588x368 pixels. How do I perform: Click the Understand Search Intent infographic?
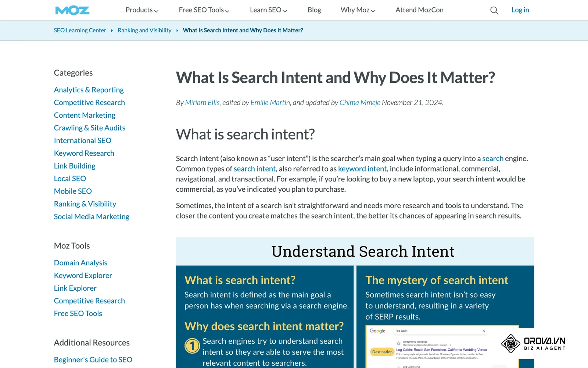point(355,302)
